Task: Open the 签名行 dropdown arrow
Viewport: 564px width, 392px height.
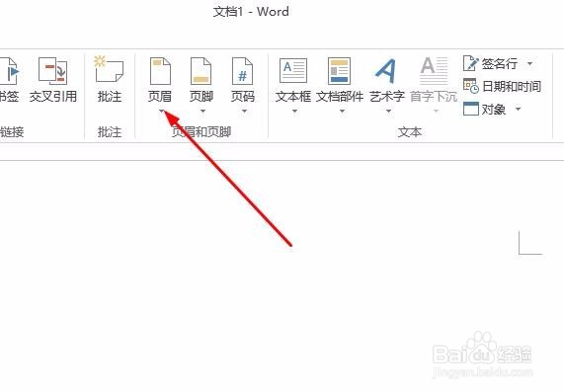Action: point(529,63)
